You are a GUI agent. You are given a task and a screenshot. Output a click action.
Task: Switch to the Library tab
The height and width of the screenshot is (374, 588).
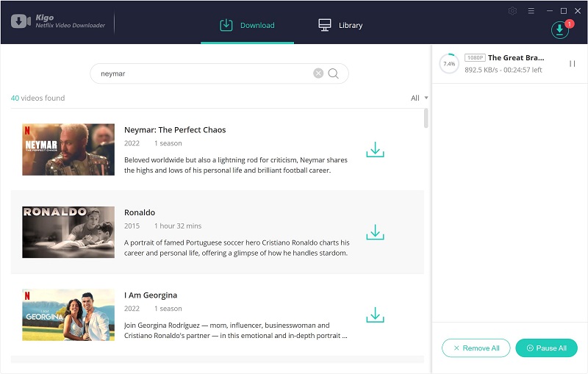(340, 25)
